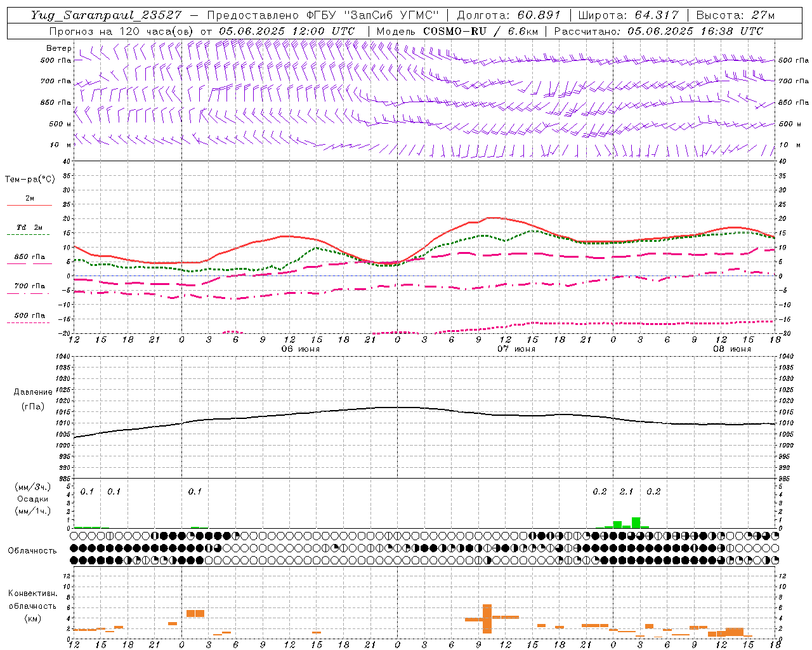Click the 08 июня date label
This screenshot has height=650, width=812.
732,349
